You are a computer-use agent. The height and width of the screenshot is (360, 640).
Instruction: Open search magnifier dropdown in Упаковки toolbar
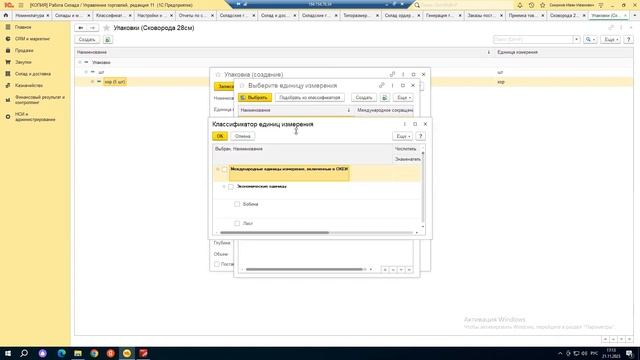(x=590, y=40)
